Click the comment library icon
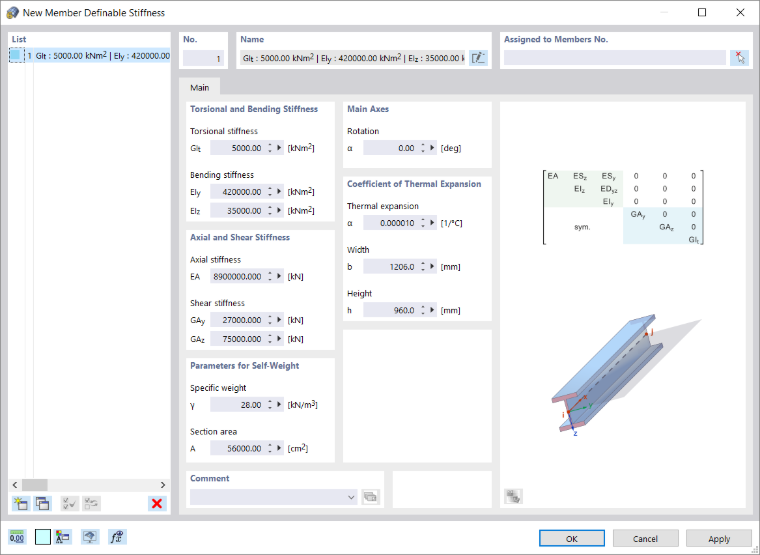Screen dimensions: 760x555 (371, 497)
